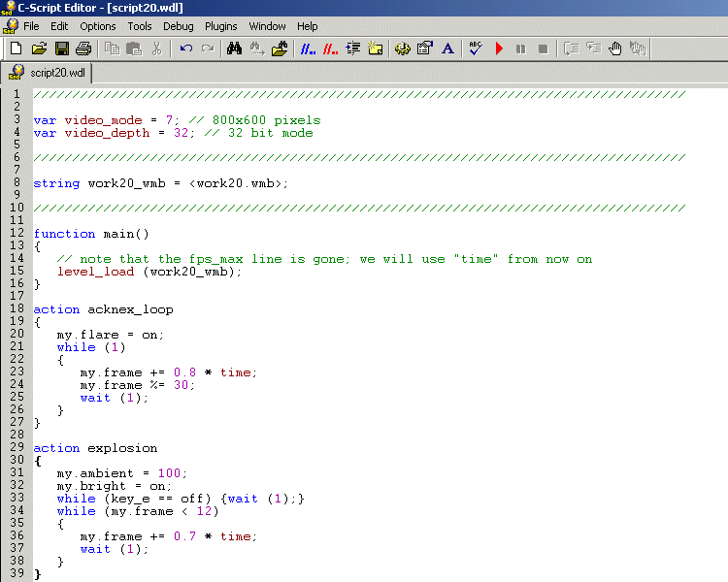Save the script with floppy disk icon

tap(61, 48)
